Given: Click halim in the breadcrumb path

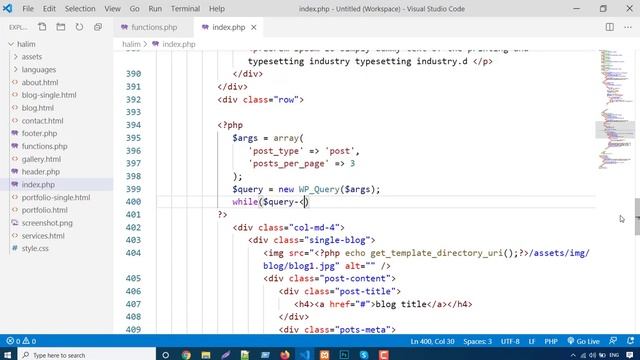Looking at the screenshot, I should pyautogui.click(x=131, y=44).
